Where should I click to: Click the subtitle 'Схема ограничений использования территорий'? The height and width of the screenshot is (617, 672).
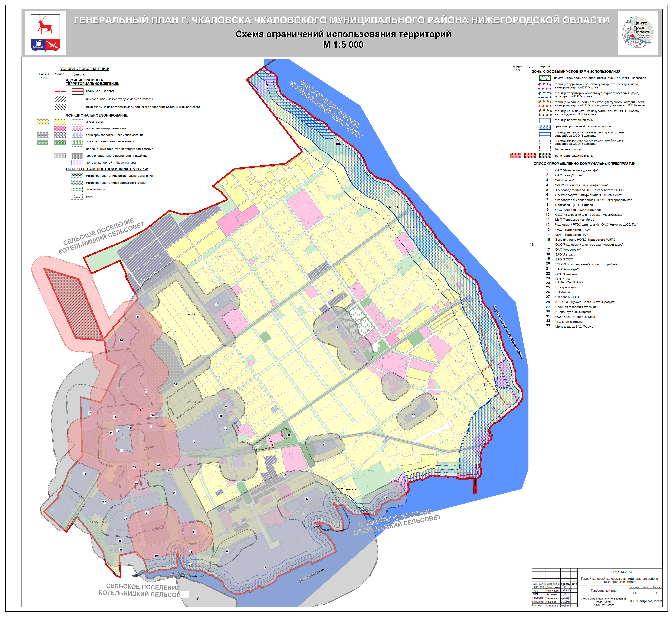point(343,34)
